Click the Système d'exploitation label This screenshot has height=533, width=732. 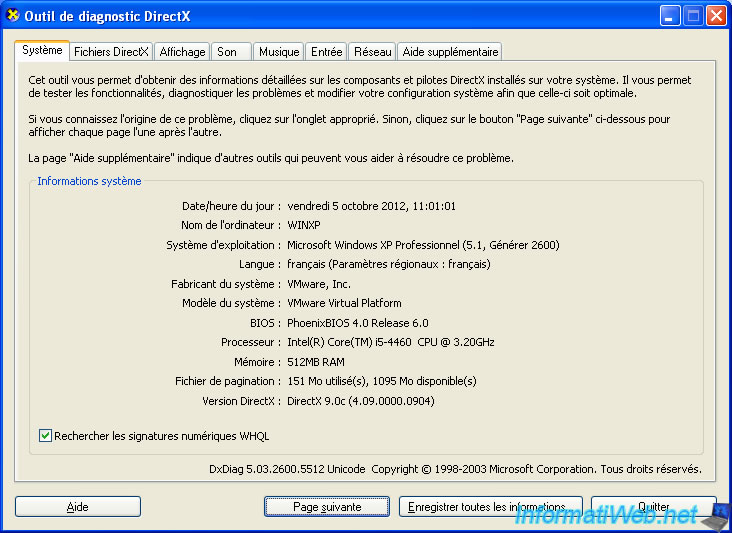(x=224, y=245)
